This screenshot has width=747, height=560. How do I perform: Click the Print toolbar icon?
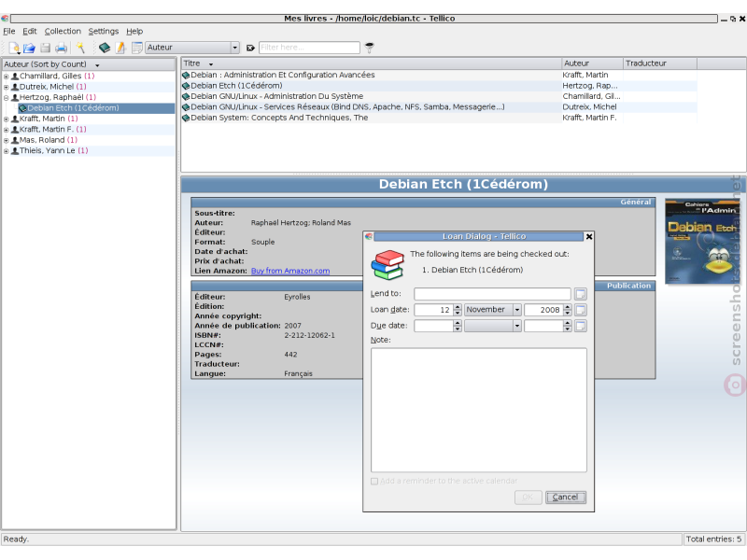[61, 48]
